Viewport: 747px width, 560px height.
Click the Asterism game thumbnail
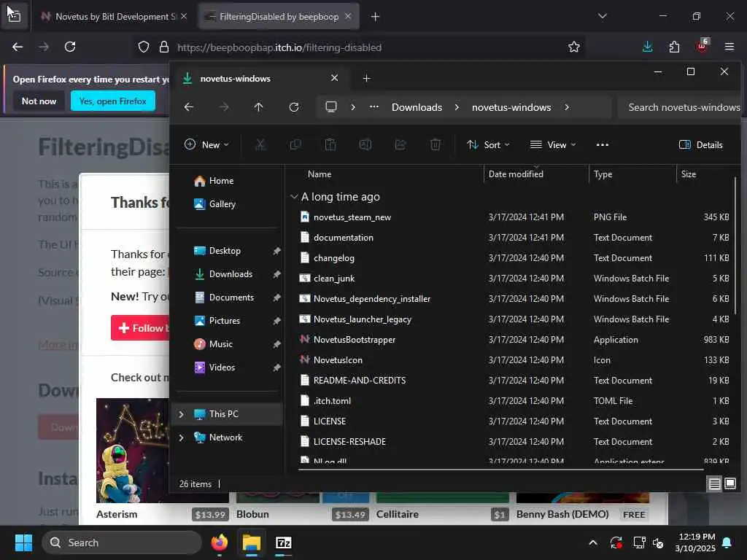tap(133, 451)
